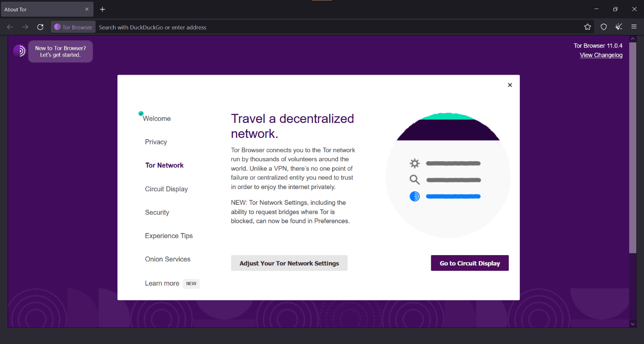This screenshot has height=344, width=644.
Task: Click the Tor Browser identity box
Action: pos(73,27)
